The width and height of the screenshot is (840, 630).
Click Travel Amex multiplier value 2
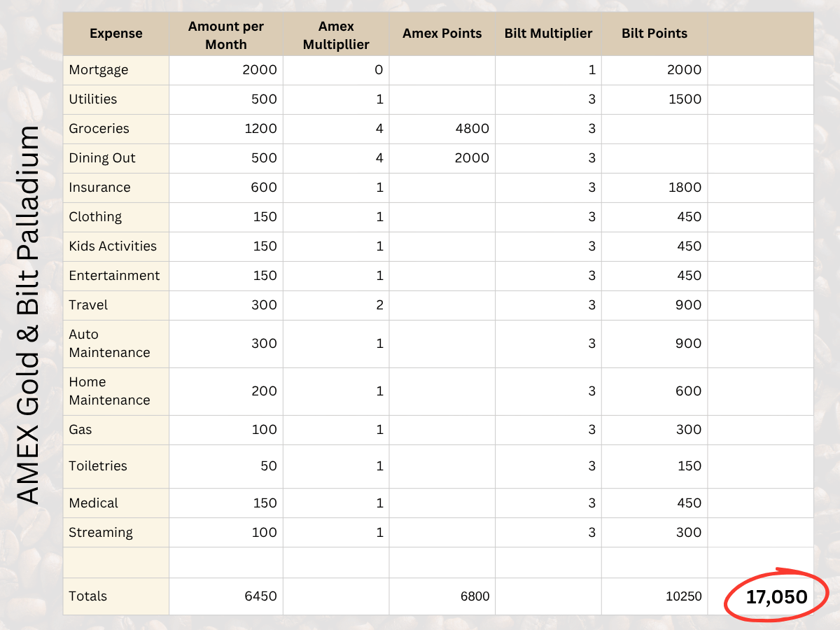[379, 305]
